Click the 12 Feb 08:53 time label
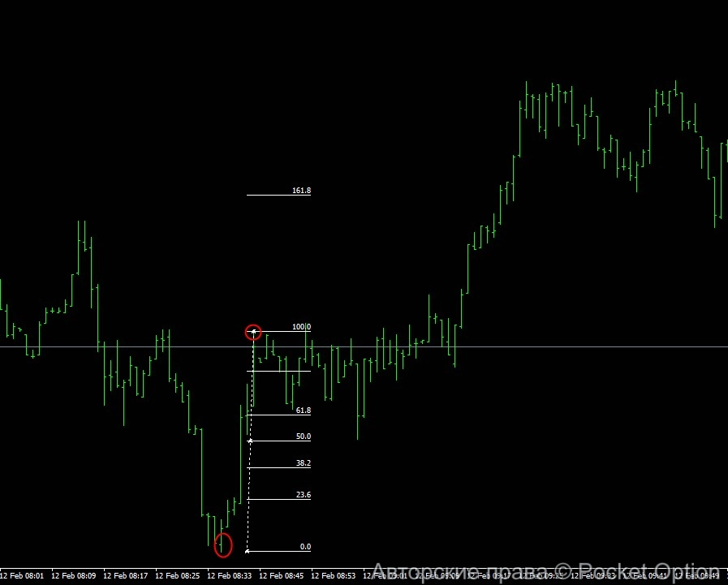The image size is (728, 585). (x=334, y=576)
